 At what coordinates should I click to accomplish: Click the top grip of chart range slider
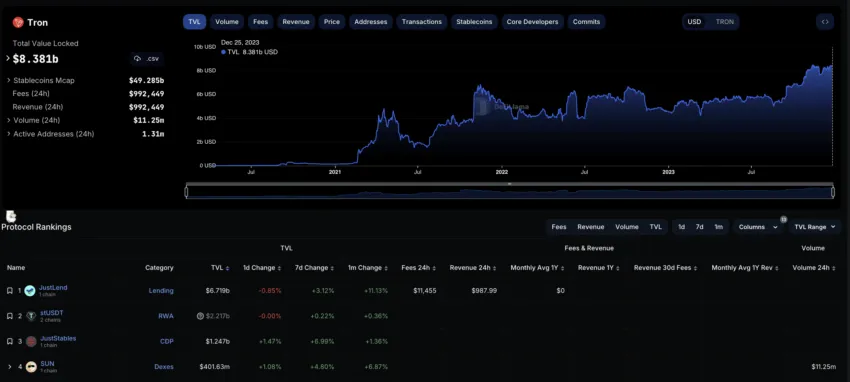click(x=510, y=184)
